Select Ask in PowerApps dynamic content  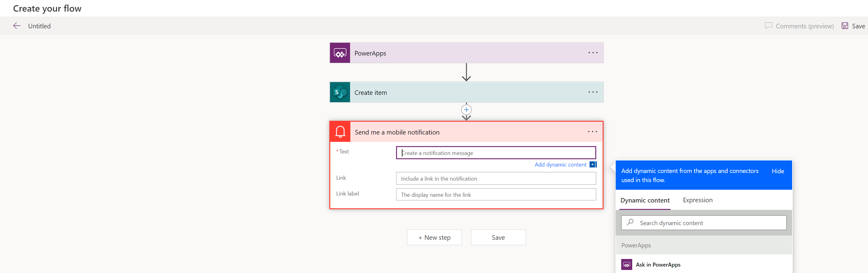658,264
